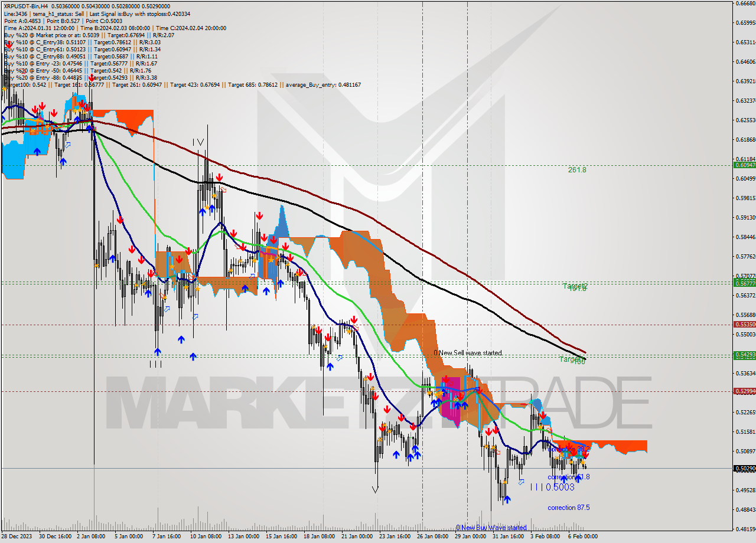Click the '0 New Sell wave started' label
The height and width of the screenshot is (543, 756).
[468, 353]
